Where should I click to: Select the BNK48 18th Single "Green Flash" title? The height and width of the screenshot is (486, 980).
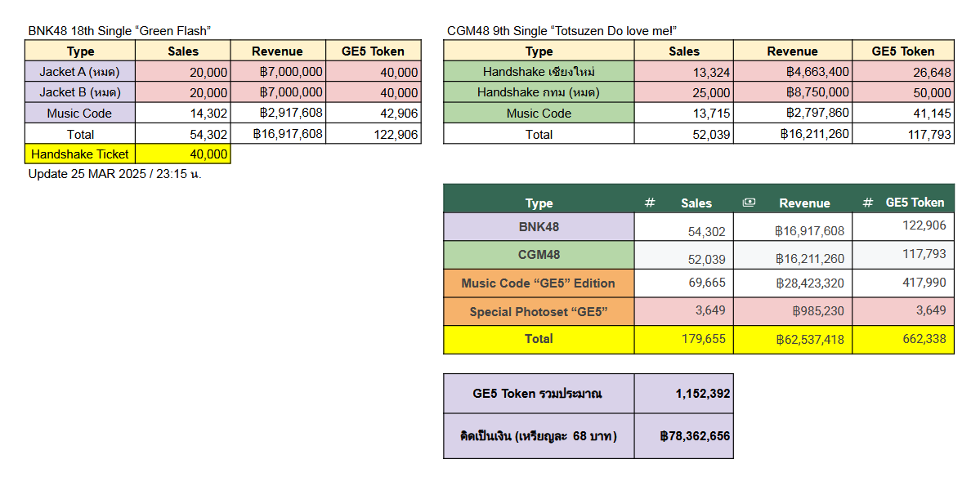(119, 31)
